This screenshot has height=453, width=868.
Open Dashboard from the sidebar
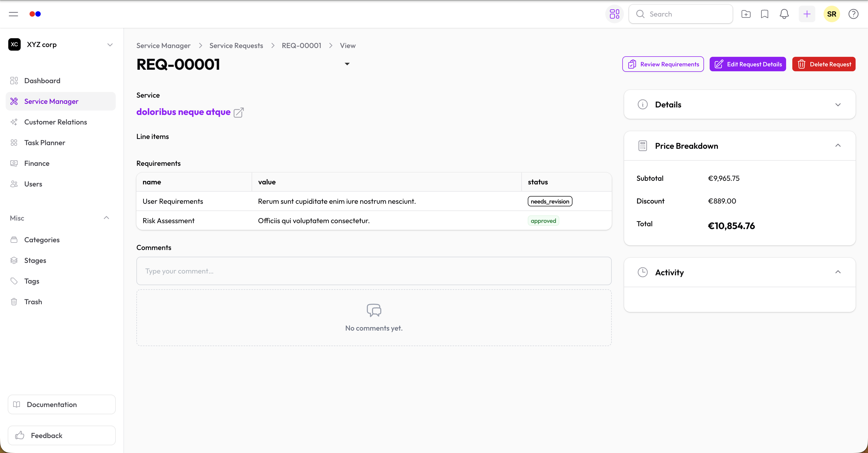point(61,81)
